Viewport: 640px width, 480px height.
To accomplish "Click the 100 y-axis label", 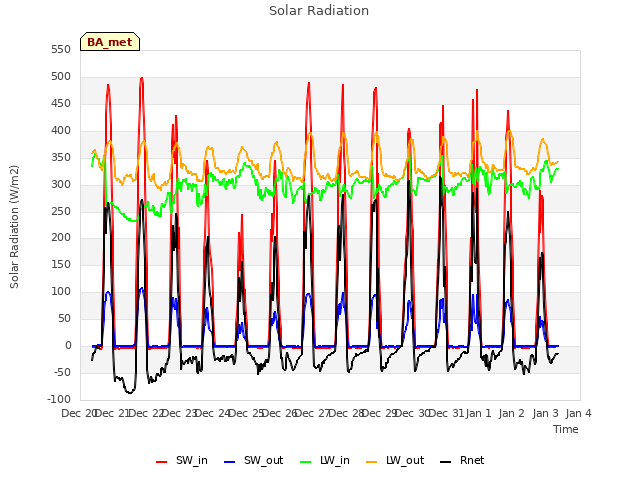I will tap(61, 291).
